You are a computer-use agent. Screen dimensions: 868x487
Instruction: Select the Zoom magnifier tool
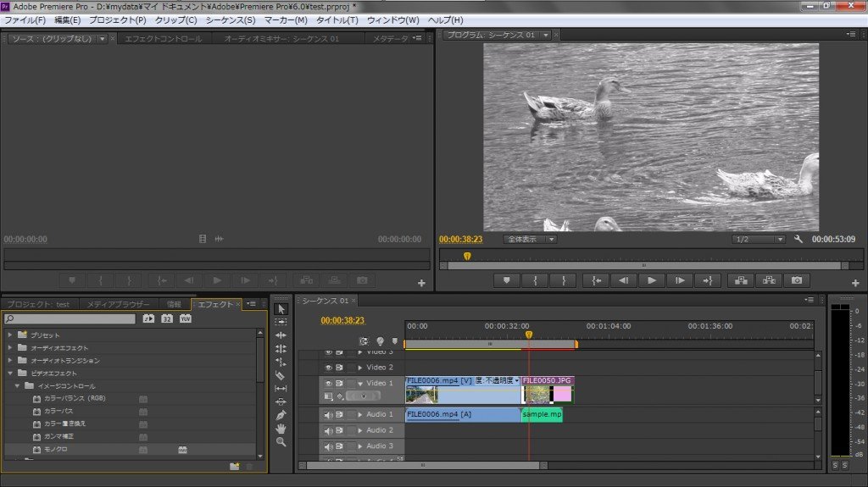tap(281, 441)
